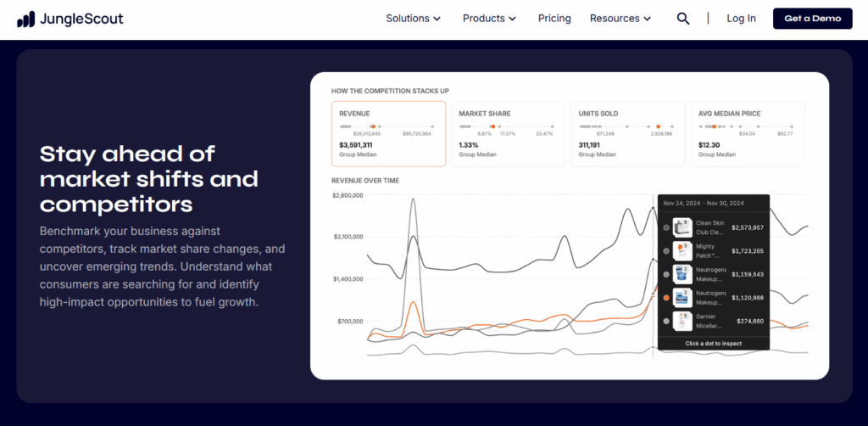This screenshot has height=426, width=868.
Task: Click the $274,660 revenue value
Action: [x=750, y=321]
